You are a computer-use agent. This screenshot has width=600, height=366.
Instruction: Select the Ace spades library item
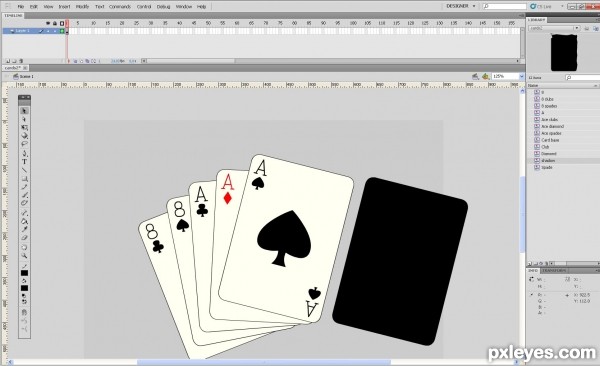[x=551, y=133]
